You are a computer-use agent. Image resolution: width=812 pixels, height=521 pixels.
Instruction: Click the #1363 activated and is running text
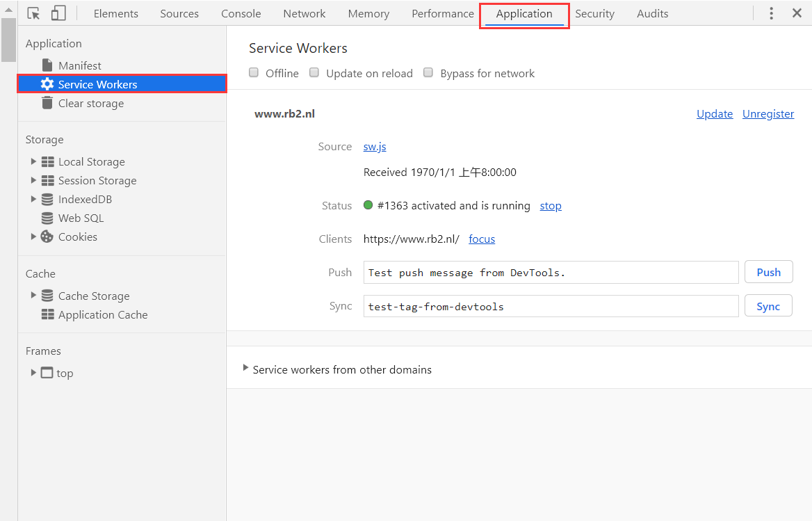point(454,206)
